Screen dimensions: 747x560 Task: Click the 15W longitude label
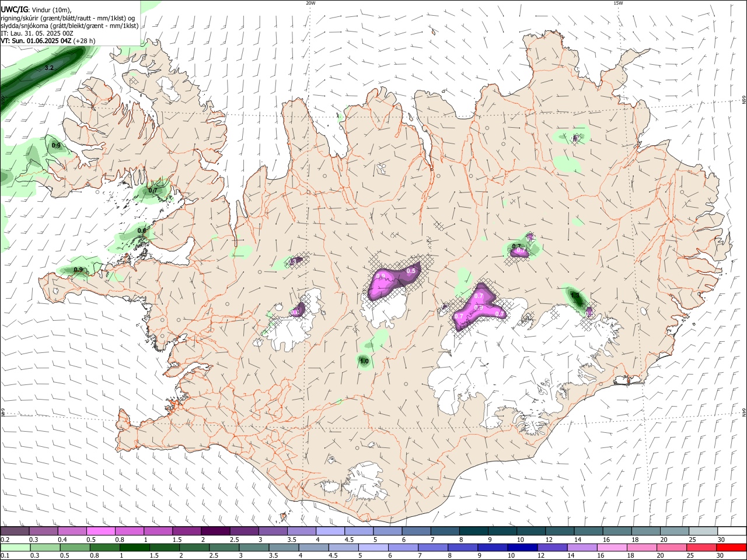pyautogui.click(x=618, y=3)
